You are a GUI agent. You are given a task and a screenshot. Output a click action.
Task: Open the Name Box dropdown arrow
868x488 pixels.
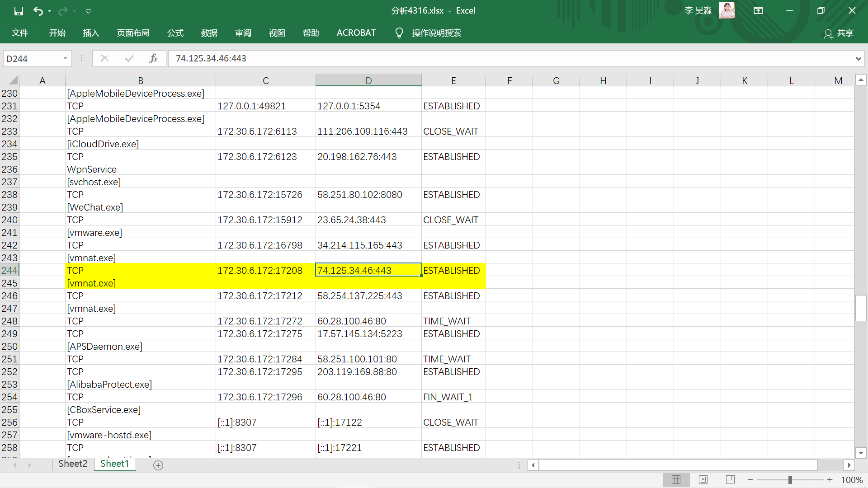tap(65, 58)
